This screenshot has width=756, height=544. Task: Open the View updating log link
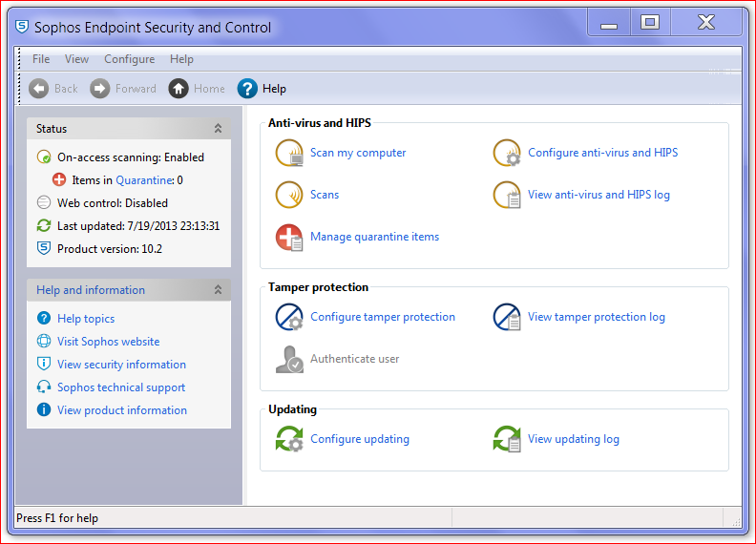tap(574, 439)
